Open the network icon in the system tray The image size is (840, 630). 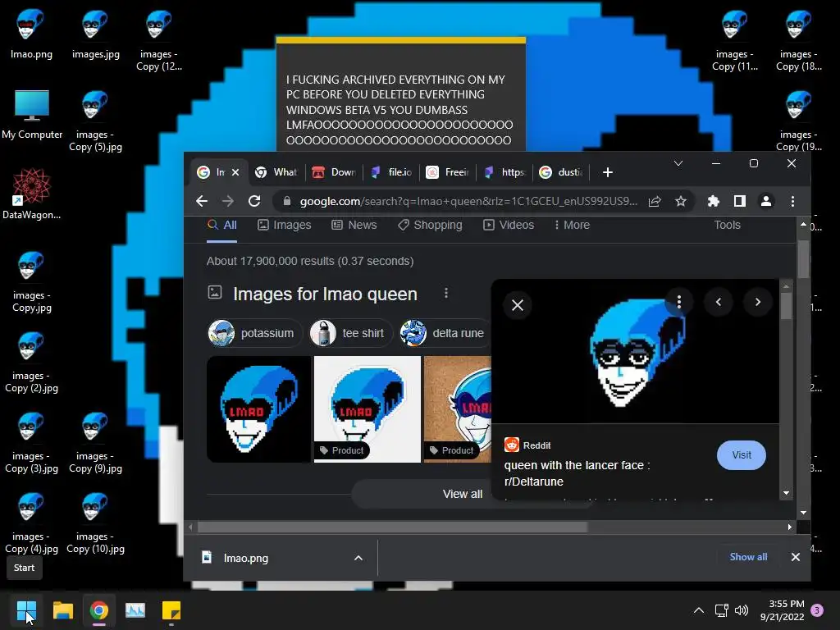(x=722, y=610)
